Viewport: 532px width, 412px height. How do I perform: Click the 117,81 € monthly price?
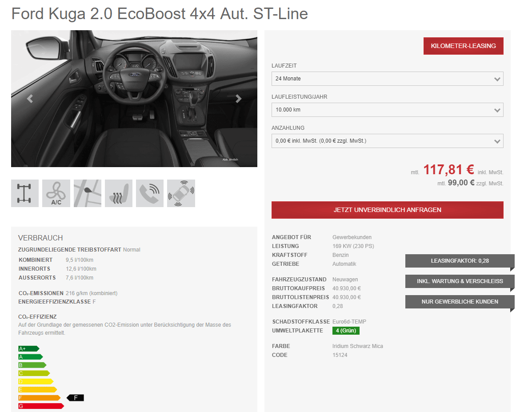click(x=448, y=170)
